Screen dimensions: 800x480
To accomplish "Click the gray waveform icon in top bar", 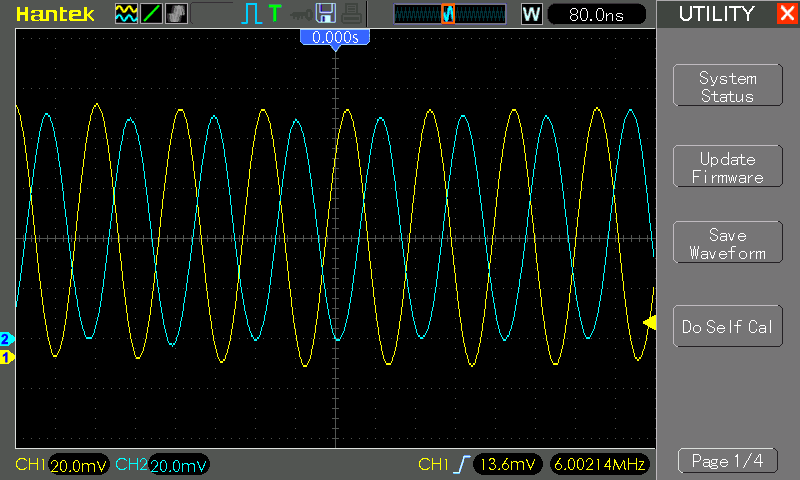I will pyautogui.click(x=175, y=14).
